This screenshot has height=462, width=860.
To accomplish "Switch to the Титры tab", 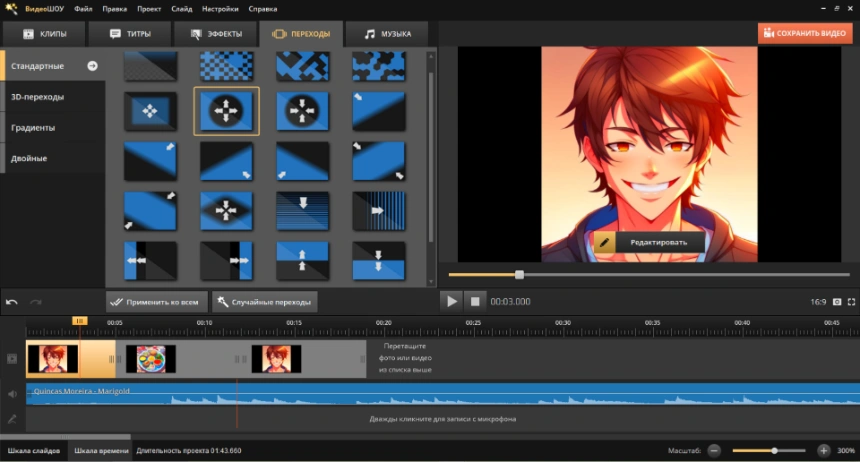I will [130, 34].
